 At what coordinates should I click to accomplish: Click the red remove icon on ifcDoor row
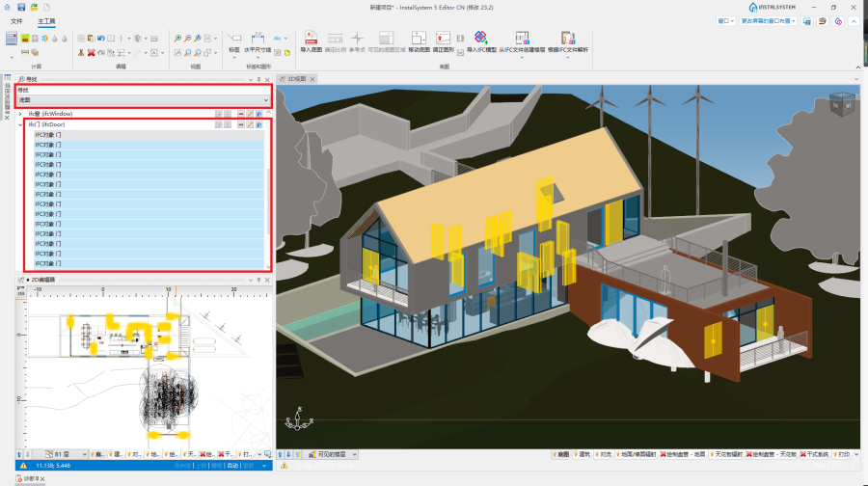pyautogui.click(x=241, y=124)
